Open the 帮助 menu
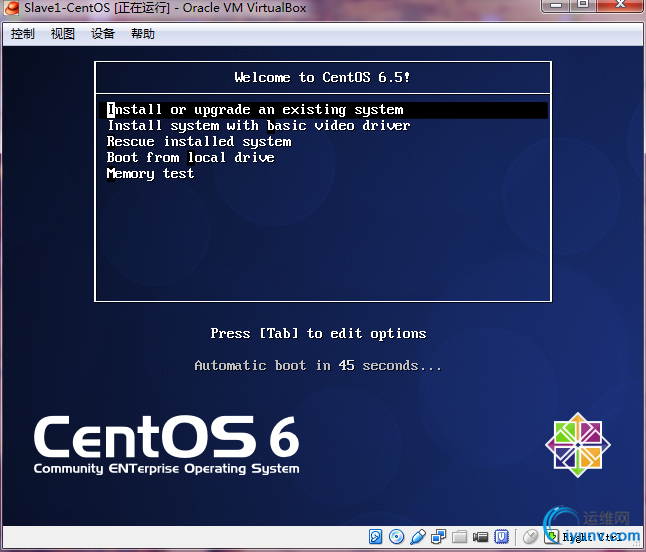646x552 pixels. [x=143, y=34]
